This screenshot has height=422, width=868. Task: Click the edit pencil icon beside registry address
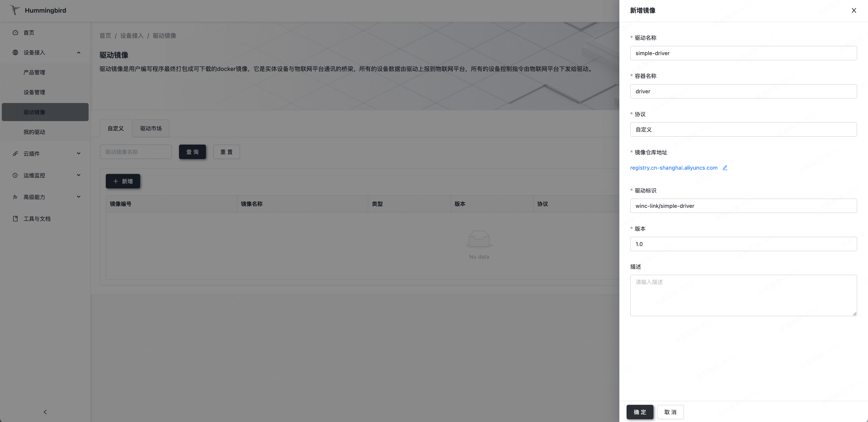coord(725,168)
